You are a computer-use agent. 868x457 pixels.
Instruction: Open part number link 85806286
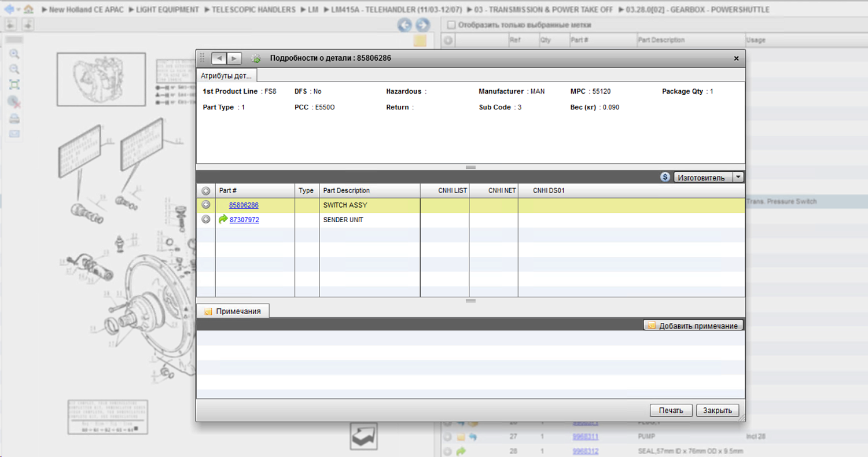pos(244,205)
